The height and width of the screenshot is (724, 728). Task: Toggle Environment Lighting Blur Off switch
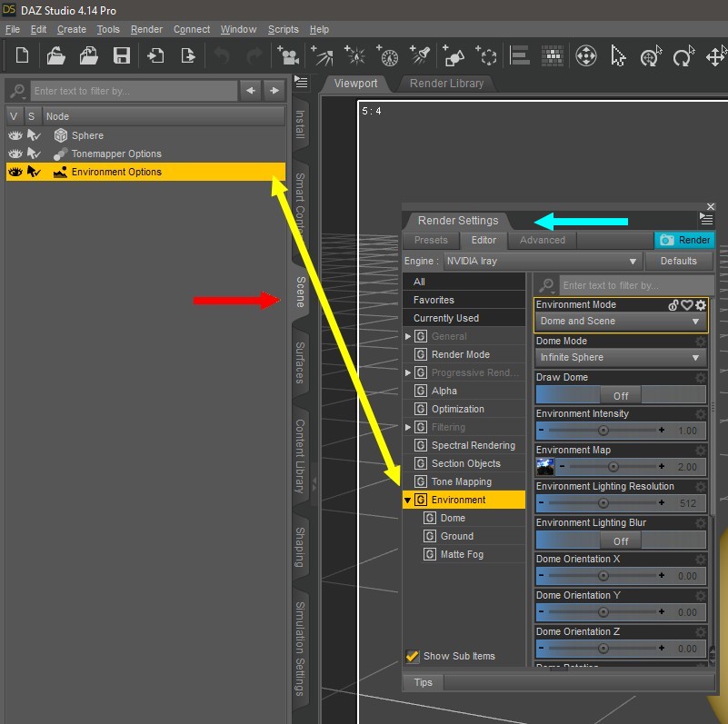[x=621, y=541]
